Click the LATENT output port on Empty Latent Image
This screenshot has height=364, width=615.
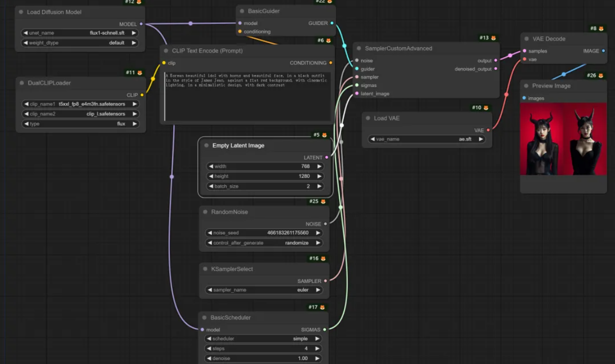(x=327, y=157)
